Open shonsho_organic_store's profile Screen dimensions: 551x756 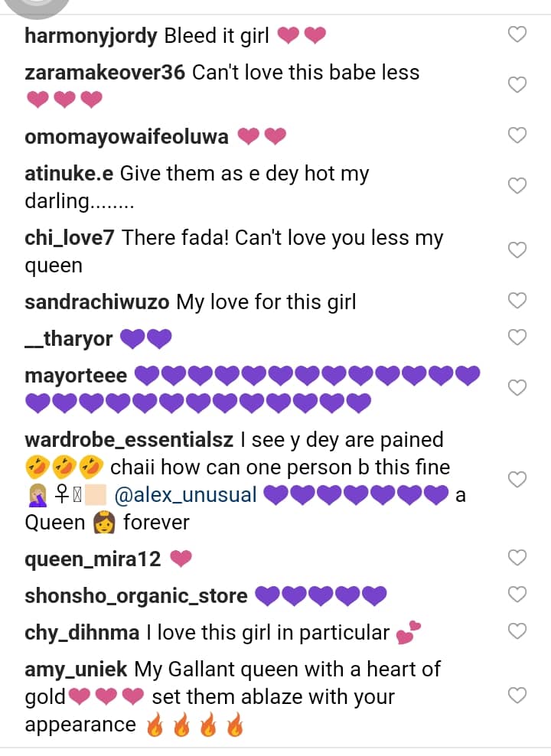click(x=136, y=596)
